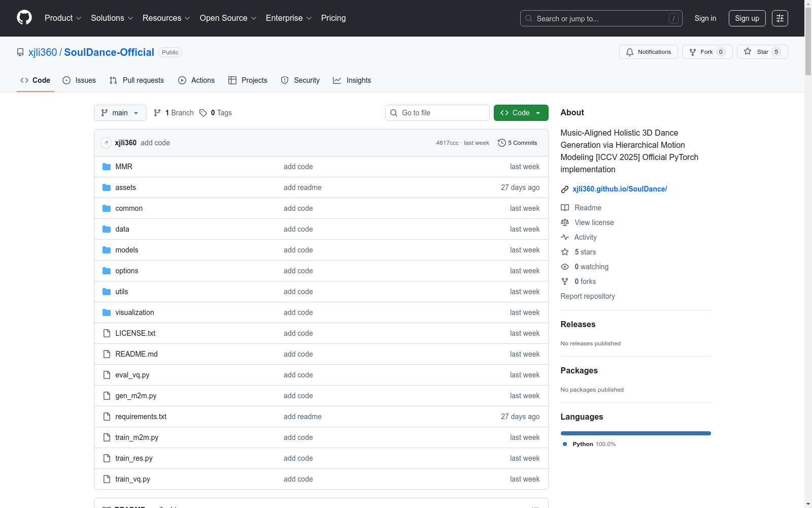Click the GitHub logo icon
Image resolution: width=812 pixels, height=508 pixels.
point(24,18)
